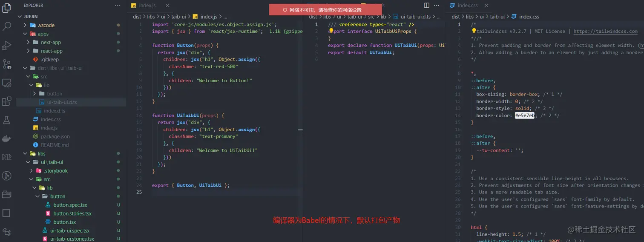Viewport: 644px width, 242px height.
Task: Click the 'text-red-500' className string
Action: pyautogui.click(x=218, y=66)
